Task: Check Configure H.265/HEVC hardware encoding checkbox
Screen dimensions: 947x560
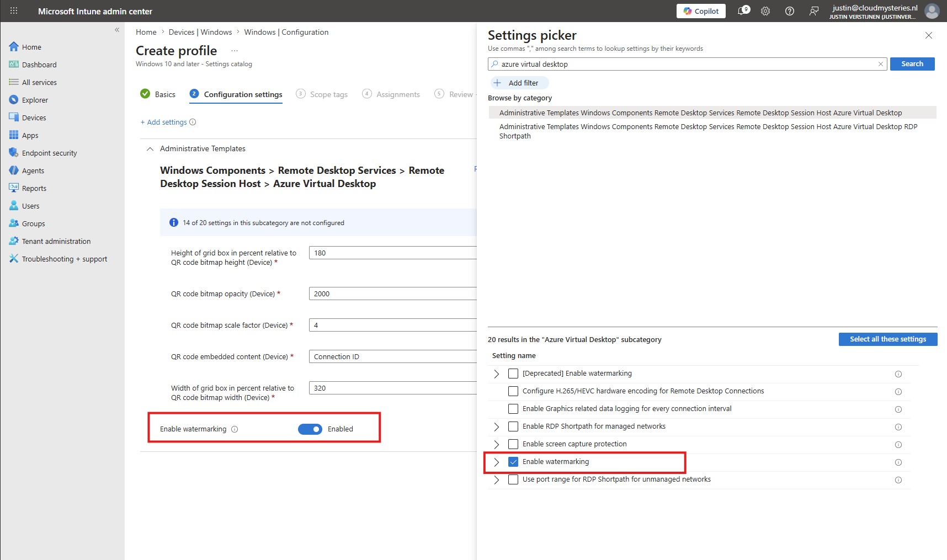Action: [x=513, y=391]
